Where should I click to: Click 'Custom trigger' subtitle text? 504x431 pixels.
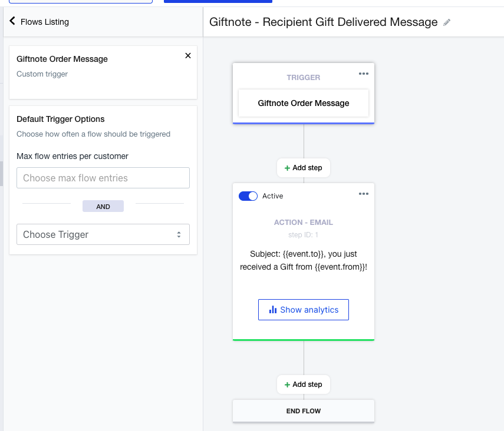42,74
